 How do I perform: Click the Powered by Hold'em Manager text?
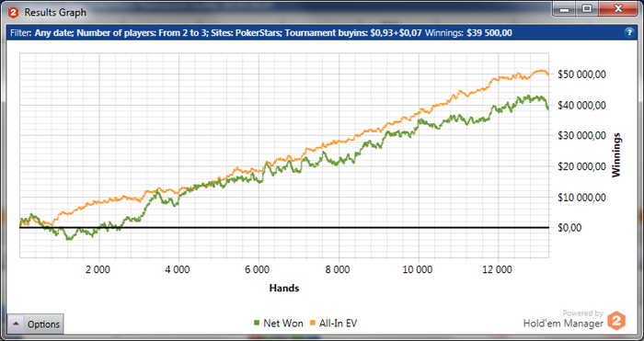point(563,319)
